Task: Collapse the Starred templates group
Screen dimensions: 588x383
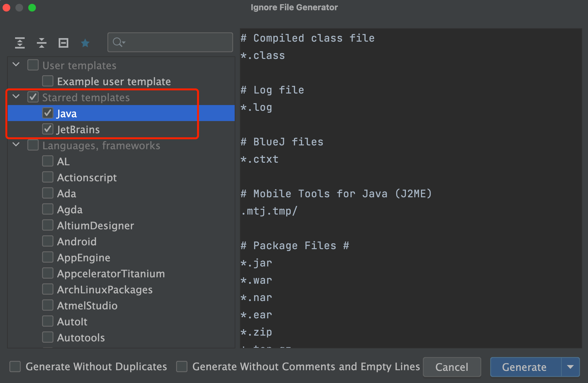Action: click(16, 97)
